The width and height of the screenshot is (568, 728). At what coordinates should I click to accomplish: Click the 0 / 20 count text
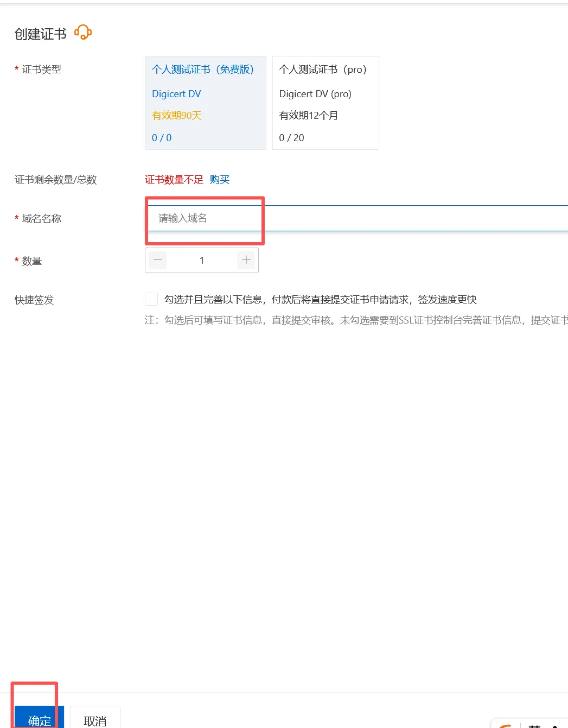point(292,138)
